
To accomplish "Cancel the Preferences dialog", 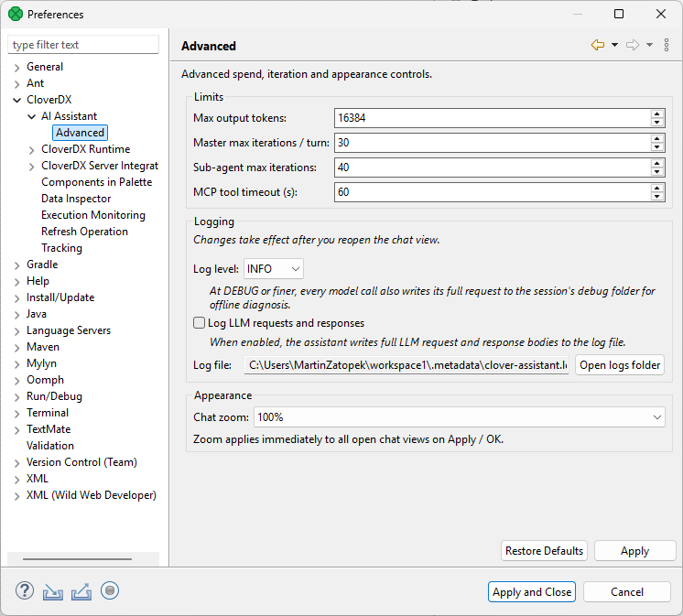I will pos(627,592).
